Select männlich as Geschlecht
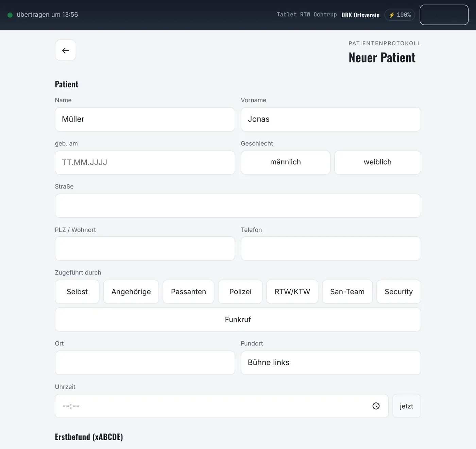The height and width of the screenshot is (449, 476). pos(285,162)
